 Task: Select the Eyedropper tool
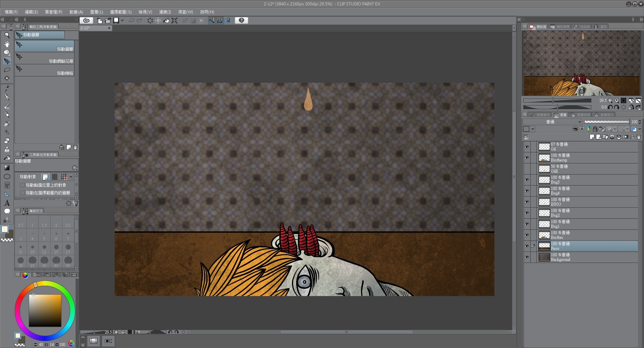[7, 88]
